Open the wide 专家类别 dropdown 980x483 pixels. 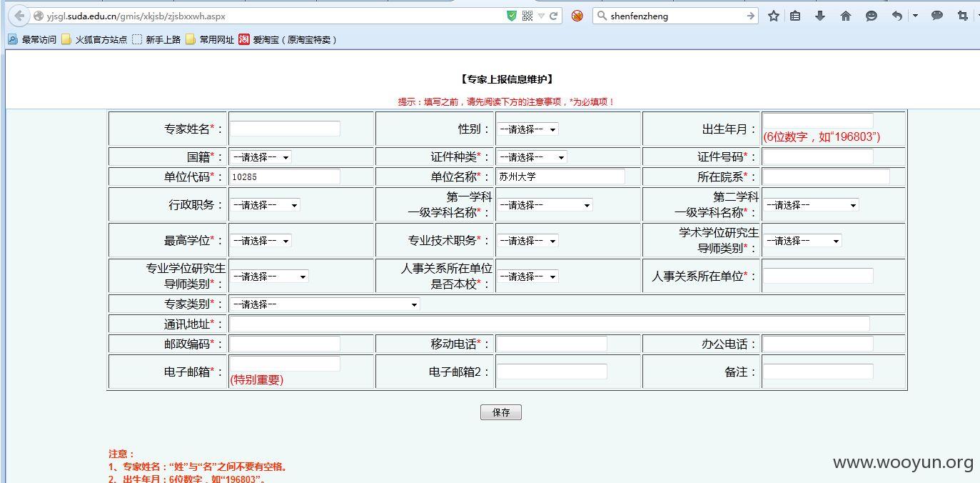click(x=325, y=304)
